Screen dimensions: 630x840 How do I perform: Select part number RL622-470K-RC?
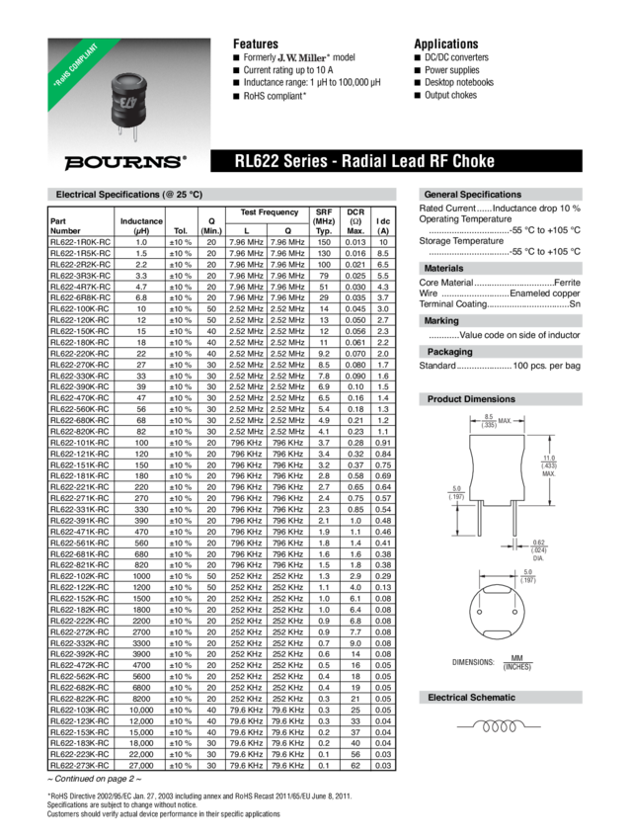tap(79, 398)
